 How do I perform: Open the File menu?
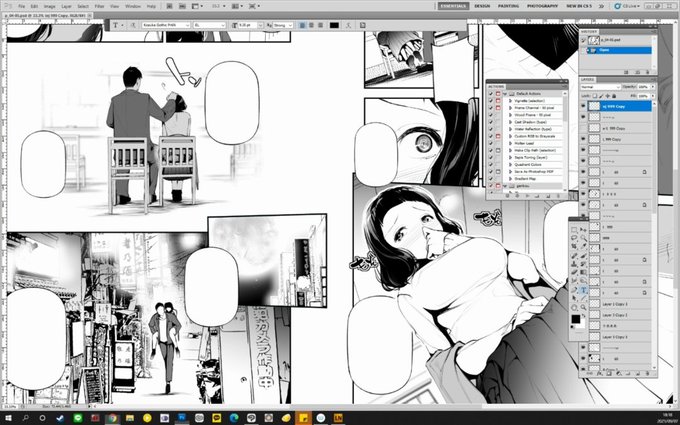22,7
